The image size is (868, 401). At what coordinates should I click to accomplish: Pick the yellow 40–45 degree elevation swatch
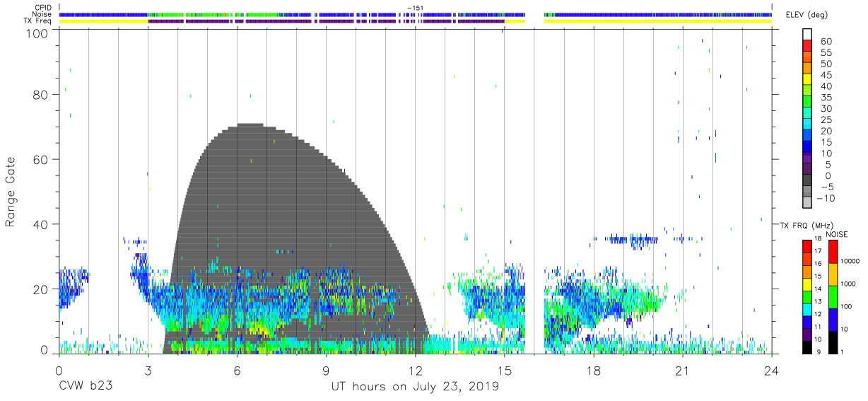pos(807,81)
